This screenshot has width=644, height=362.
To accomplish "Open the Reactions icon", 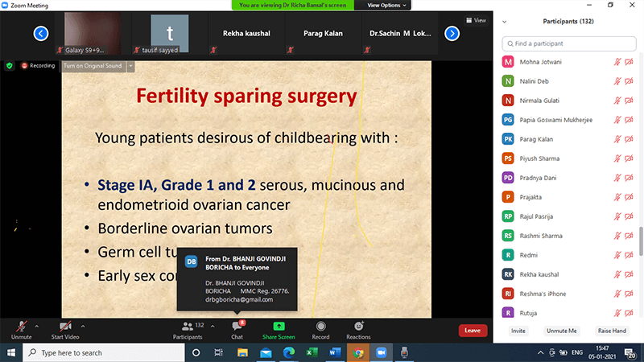I will (x=358, y=327).
